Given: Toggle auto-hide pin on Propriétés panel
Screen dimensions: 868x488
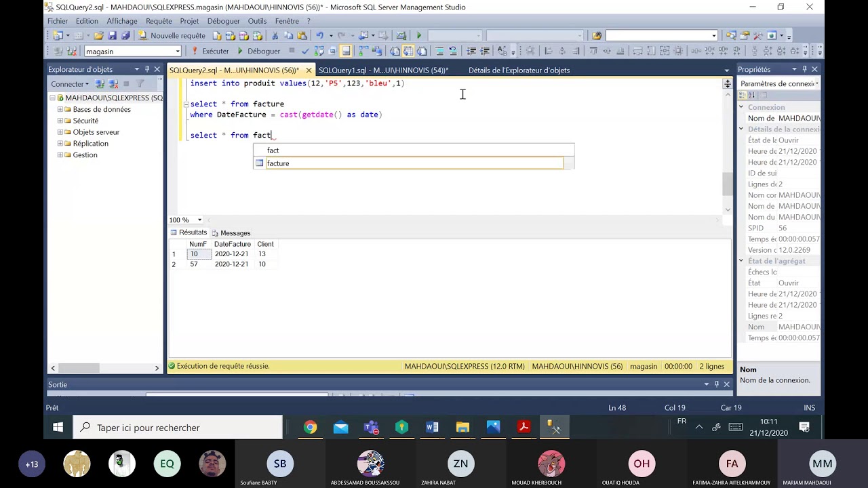Looking at the screenshot, I should 804,69.
